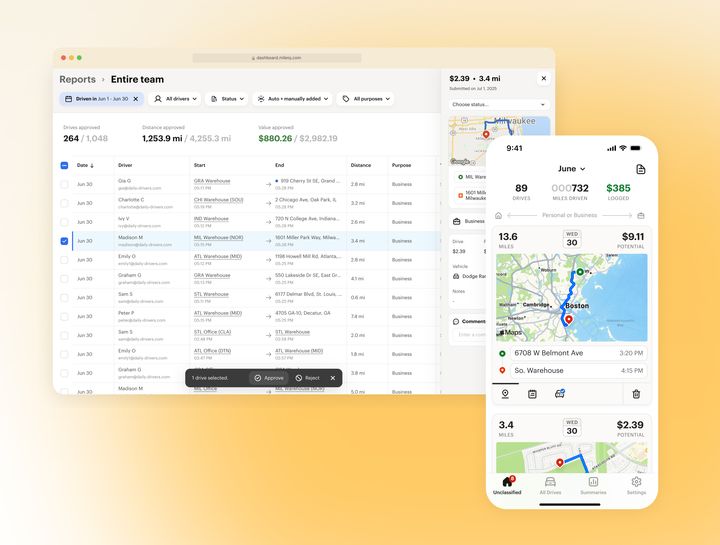Check the Gia G drive row checkbox
Image resolution: width=720 pixels, height=545 pixels.
click(64, 184)
